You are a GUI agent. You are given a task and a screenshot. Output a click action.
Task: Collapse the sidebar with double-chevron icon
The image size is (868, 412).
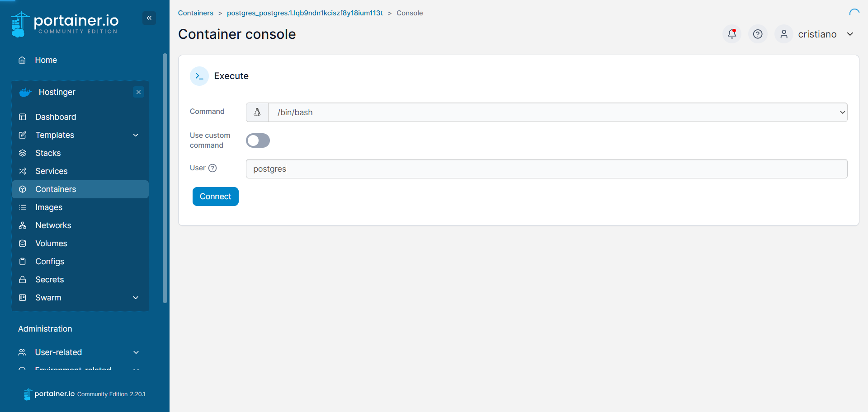149,18
